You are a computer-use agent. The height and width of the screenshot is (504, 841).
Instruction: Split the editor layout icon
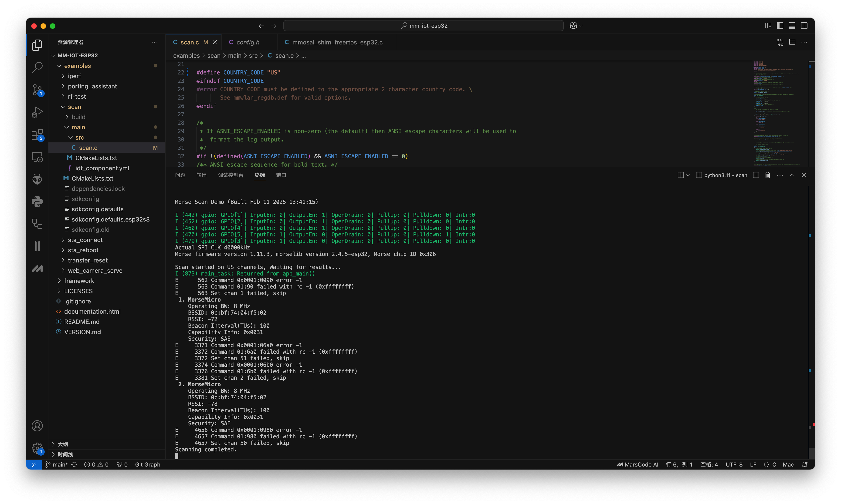[x=792, y=42]
